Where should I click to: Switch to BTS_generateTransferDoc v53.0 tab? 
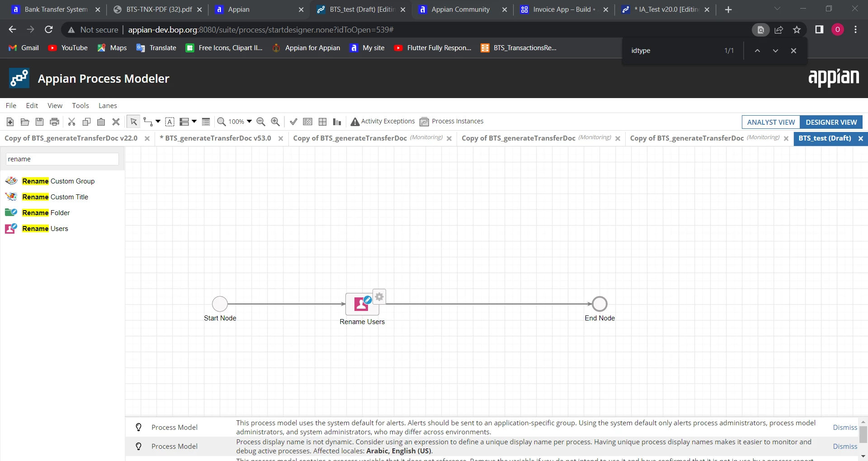coord(216,138)
